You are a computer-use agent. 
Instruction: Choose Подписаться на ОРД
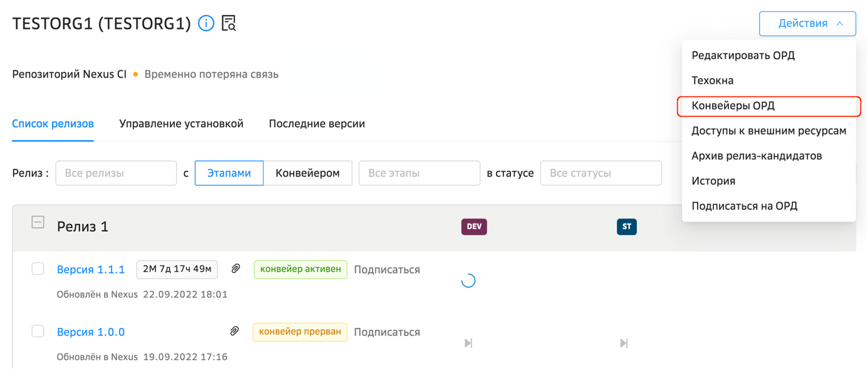tap(769, 206)
